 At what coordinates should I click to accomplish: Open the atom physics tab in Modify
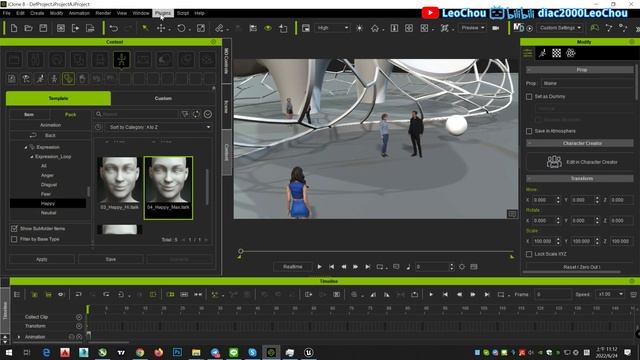pyautogui.click(x=571, y=53)
